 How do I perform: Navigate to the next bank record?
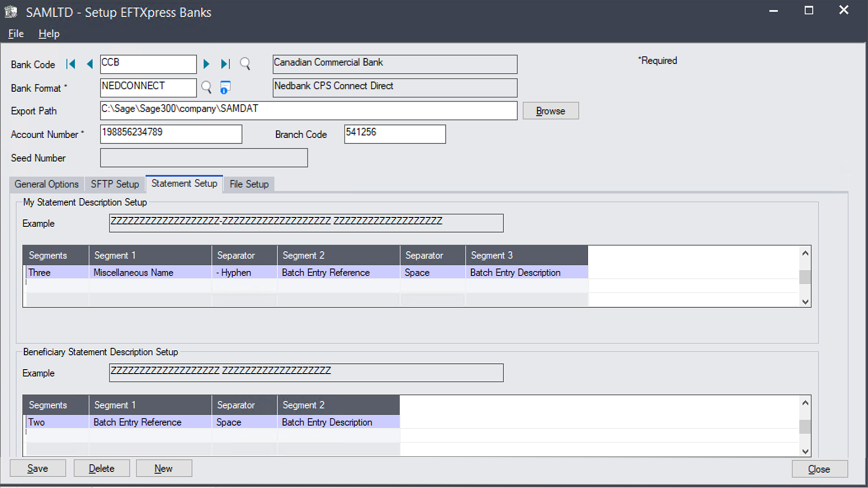(207, 64)
